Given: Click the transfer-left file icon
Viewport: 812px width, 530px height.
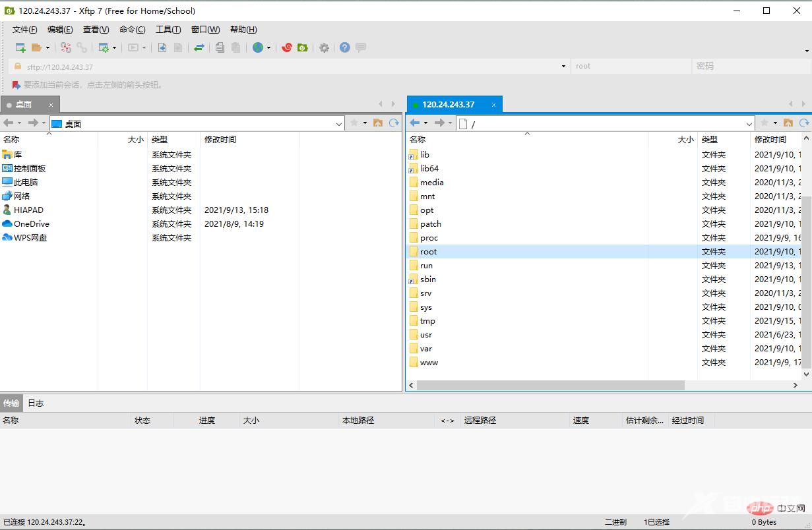Looking at the screenshot, I should point(162,47).
